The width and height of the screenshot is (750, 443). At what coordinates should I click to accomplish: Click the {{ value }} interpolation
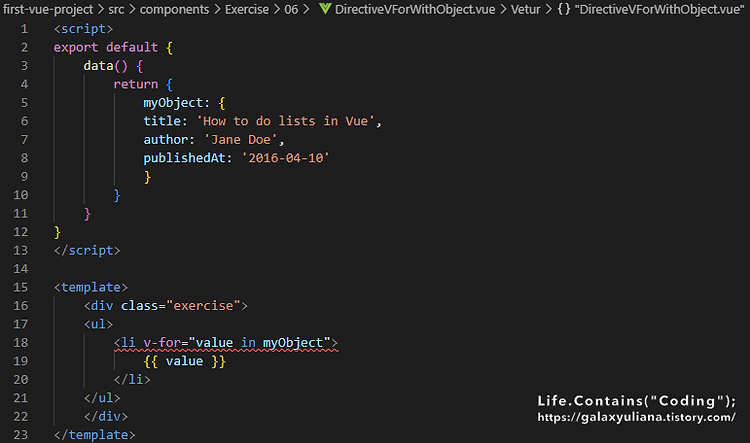(184, 361)
